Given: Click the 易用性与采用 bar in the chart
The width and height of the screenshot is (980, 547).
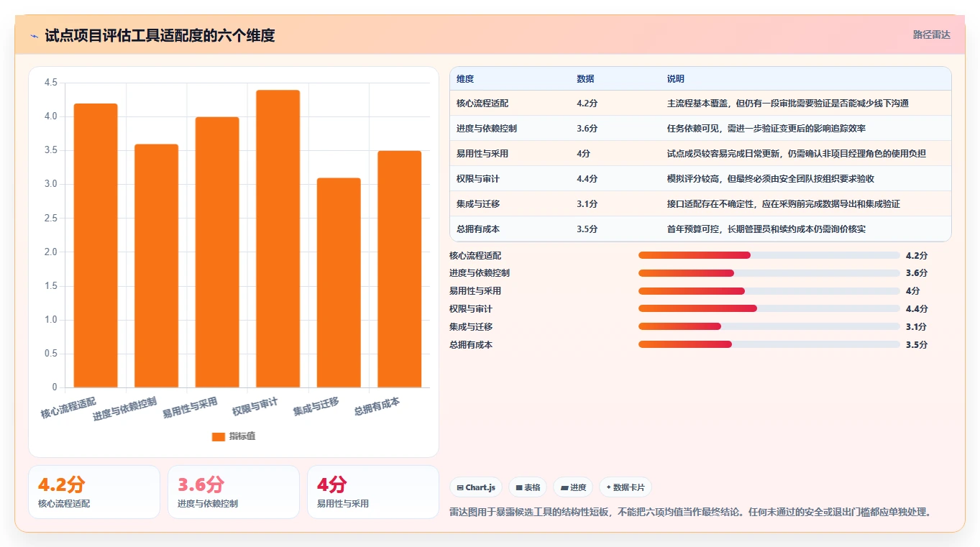Looking at the screenshot, I should (217, 252).
